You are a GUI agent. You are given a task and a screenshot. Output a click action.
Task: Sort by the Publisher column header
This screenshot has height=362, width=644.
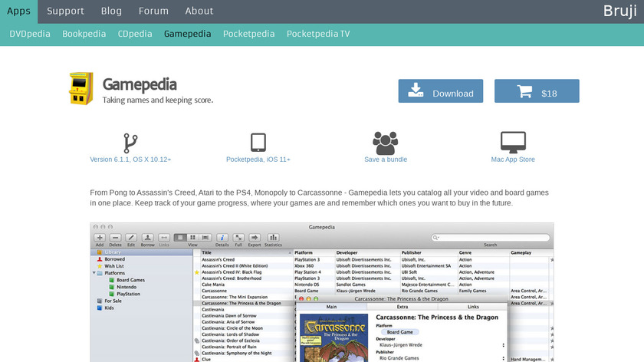point(429,252)
